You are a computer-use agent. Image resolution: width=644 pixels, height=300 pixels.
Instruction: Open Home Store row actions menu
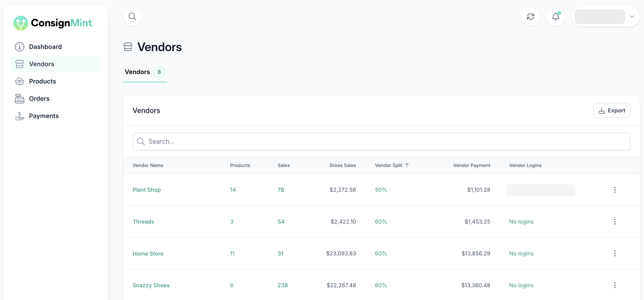(615, 253)
